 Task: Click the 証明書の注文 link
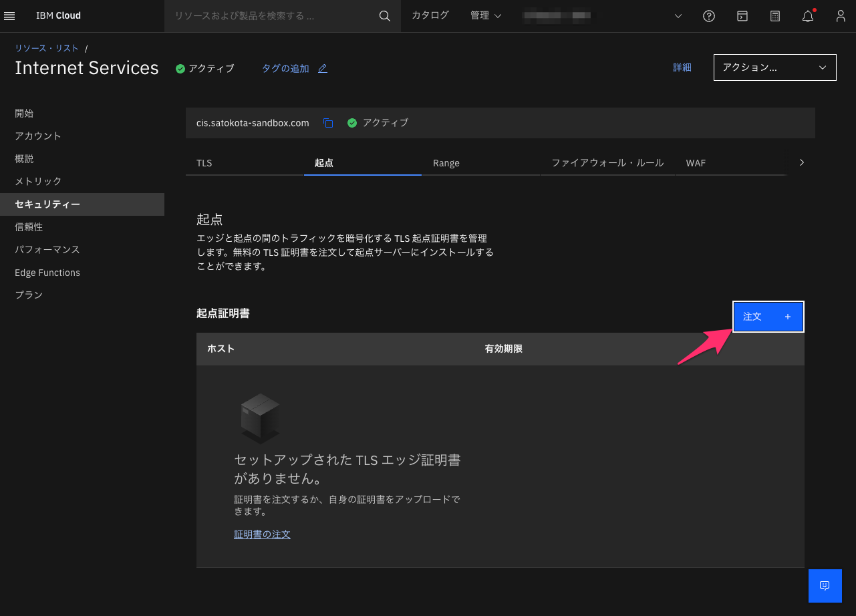click(x=262, y=534)
